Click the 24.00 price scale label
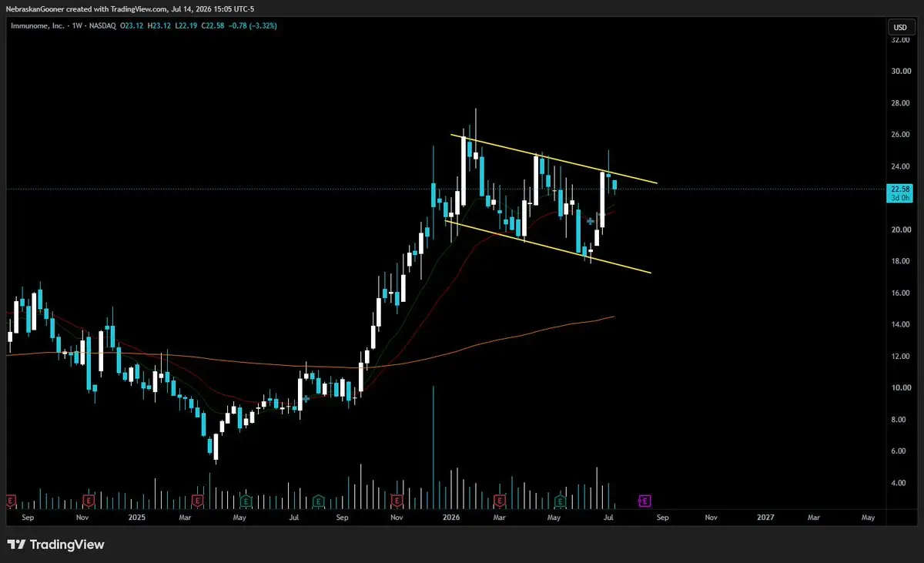The image size is (924, 563). (x=900, y=166)
